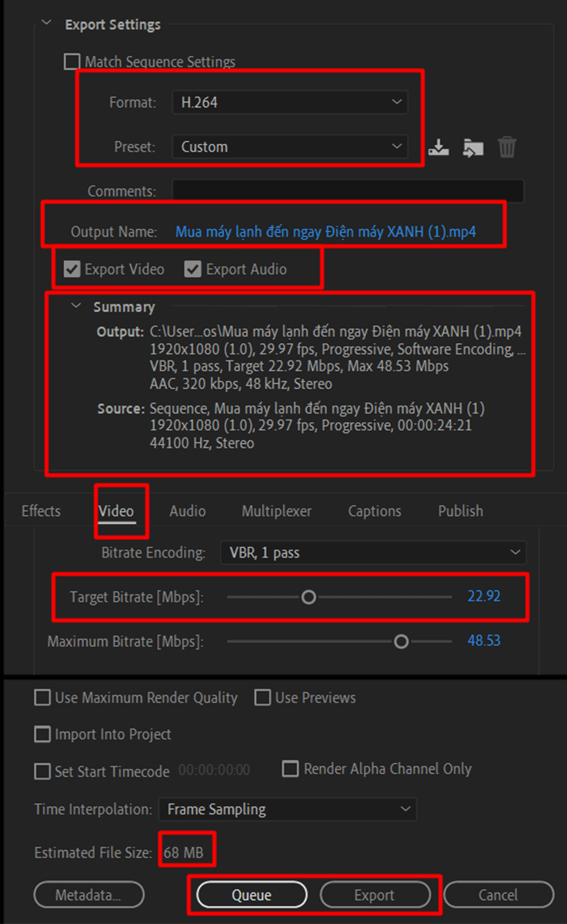Click the Delete Preset trash icon

tap(507, 147)
